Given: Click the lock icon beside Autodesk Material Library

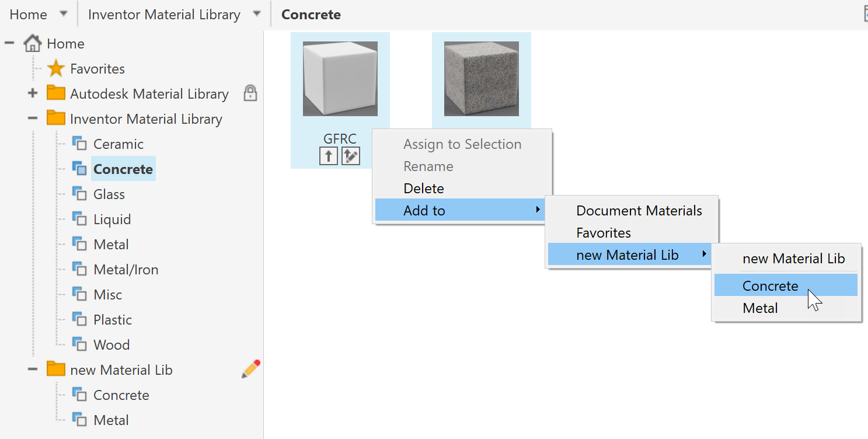Looking at the screenshot, I should 250,93.
